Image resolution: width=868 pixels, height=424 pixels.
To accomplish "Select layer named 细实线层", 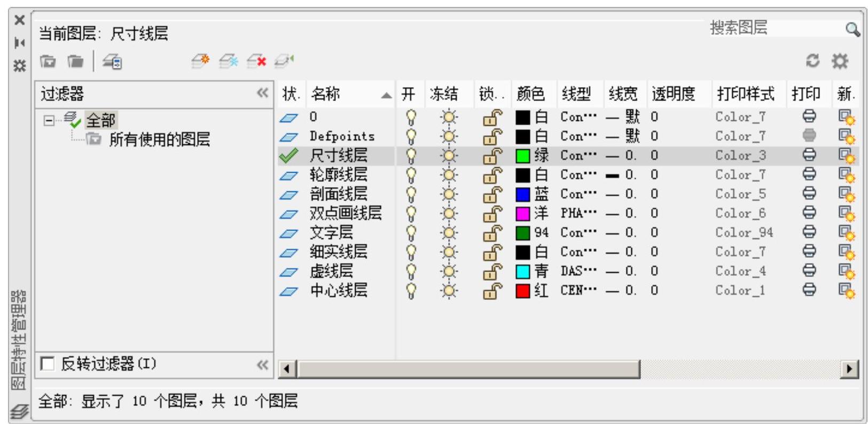I will click(338, 252).
